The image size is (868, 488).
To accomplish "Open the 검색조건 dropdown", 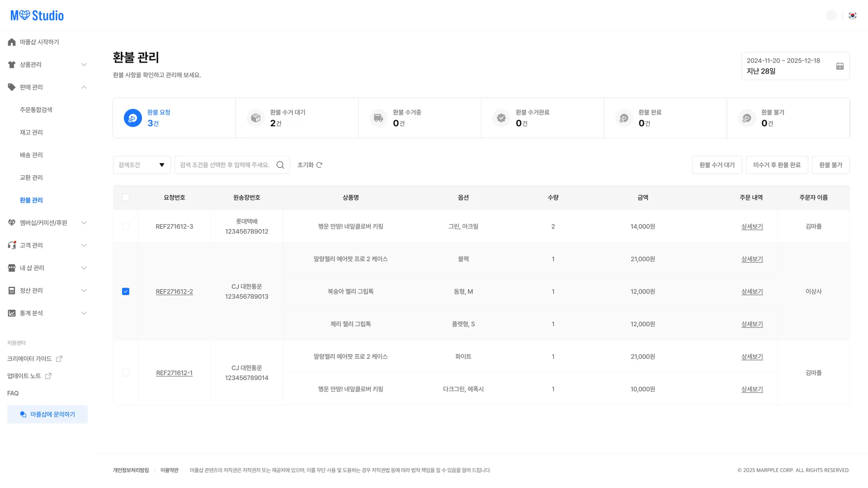I will (142, 165).
